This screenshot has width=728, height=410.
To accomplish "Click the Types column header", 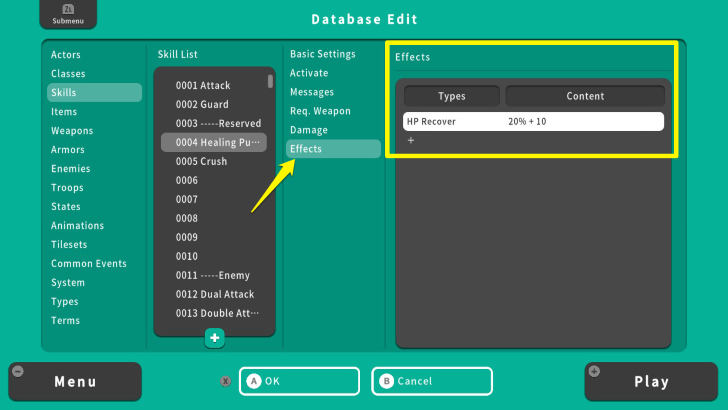I will [x=452, y=96].
